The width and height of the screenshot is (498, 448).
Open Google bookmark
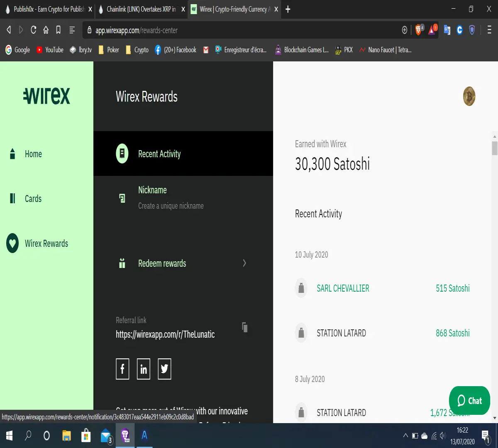point(17,50)
